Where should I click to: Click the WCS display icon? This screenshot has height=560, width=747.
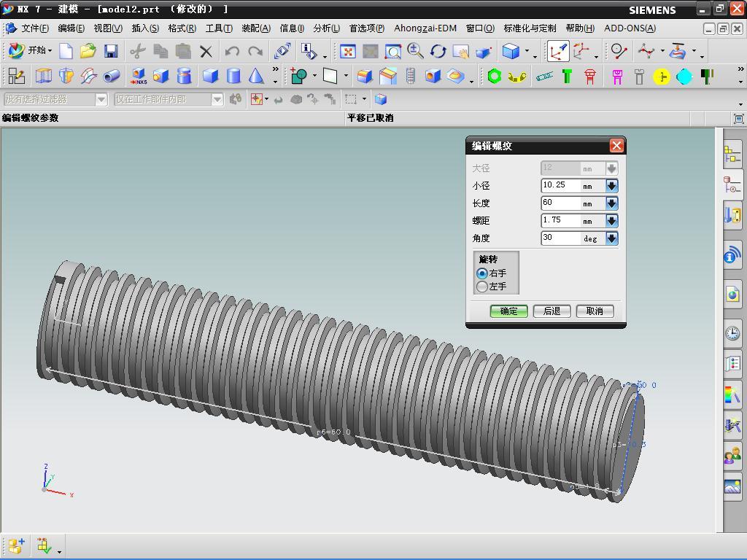click(x=558, y=51)
